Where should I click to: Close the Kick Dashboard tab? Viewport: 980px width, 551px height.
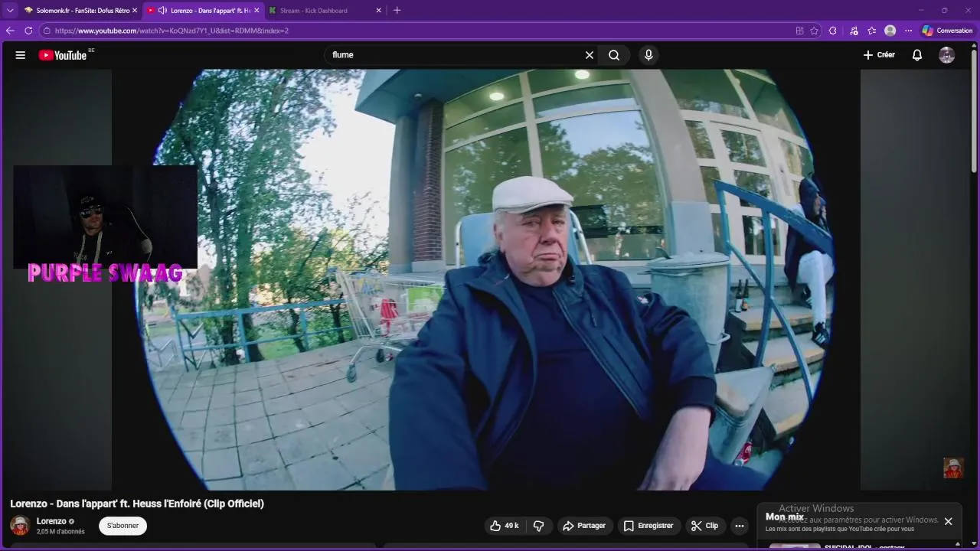pyautogui.click(x=378, y=11)
